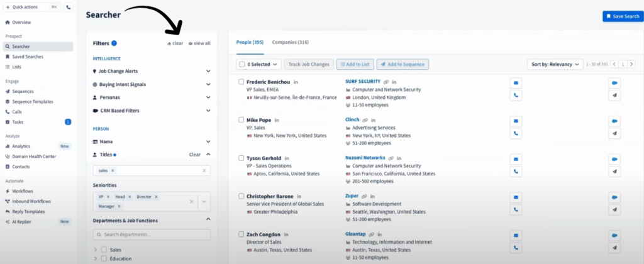The height and width of the screenshot is (264, 644).
Task: Open Calls in sidebar
Action: pos(17,112)
